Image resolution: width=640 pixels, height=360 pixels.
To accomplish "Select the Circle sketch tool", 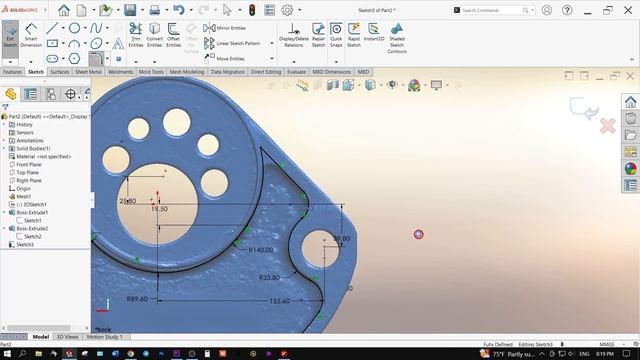I will click(x=74, y=28).
